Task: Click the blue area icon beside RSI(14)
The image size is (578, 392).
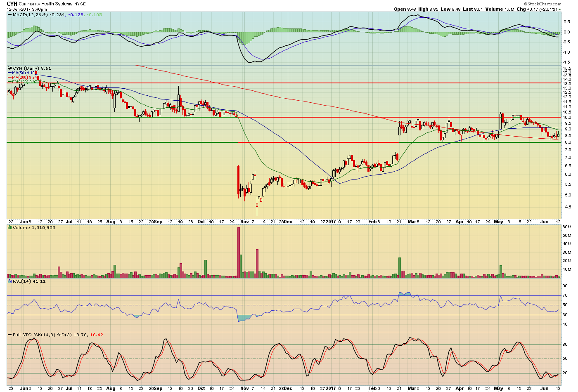Action: [10, 281]
